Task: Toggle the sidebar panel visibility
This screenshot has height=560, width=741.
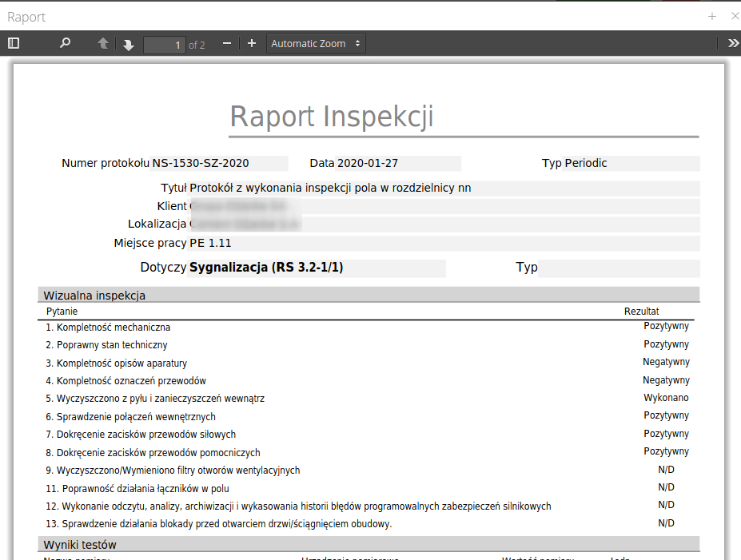Action: [x=13, y=43]
